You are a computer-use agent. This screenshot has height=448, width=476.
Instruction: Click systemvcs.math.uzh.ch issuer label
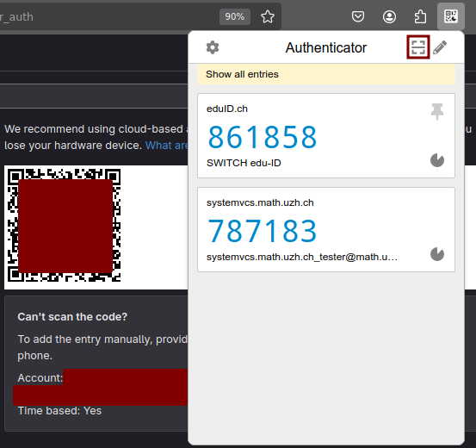tap(260, 202)
